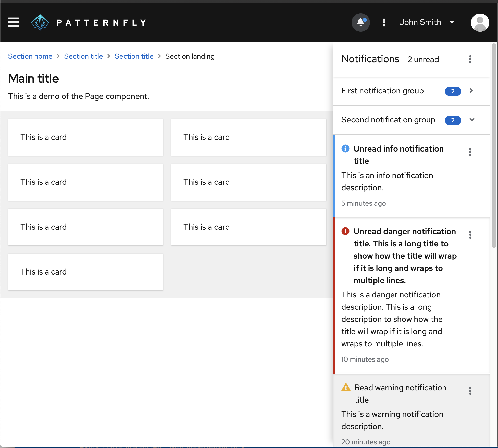Open the hamburger navigation menu
The image size is (498, 448).
tap(14, 22)
